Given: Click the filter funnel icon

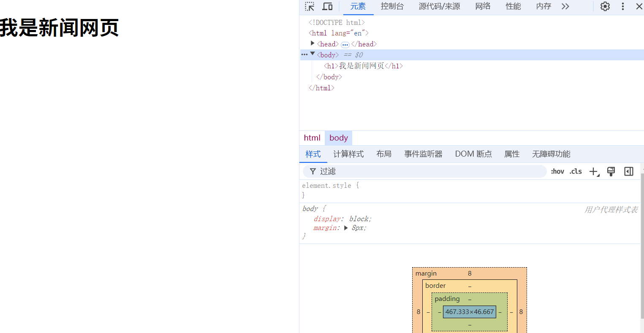Looking at the screenshot, I should click(x=313, y=171).
